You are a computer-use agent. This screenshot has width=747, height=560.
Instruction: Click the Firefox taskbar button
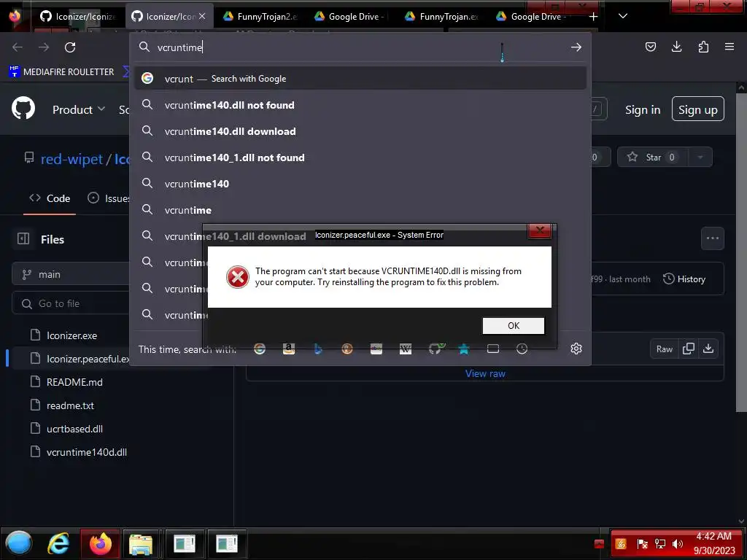coord(100,543)
